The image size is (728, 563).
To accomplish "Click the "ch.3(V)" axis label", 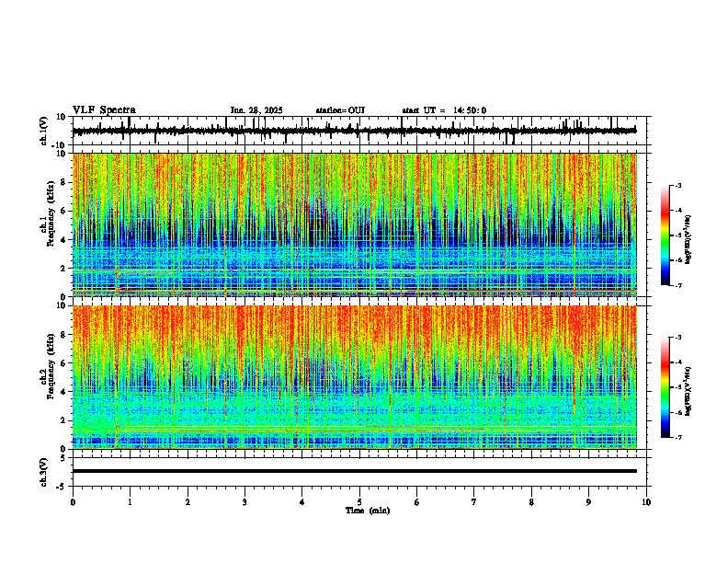I will point(44,472).
